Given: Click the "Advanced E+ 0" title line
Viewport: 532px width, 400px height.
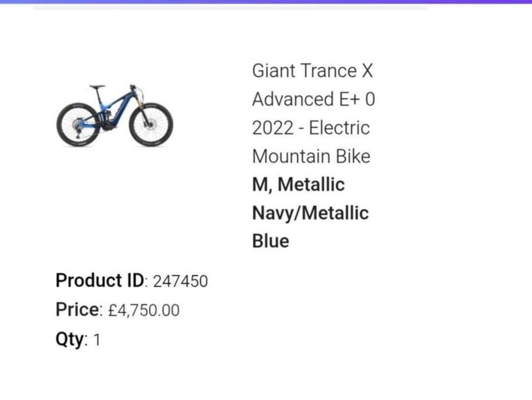Looking at the screenshot, I should 313,100.
